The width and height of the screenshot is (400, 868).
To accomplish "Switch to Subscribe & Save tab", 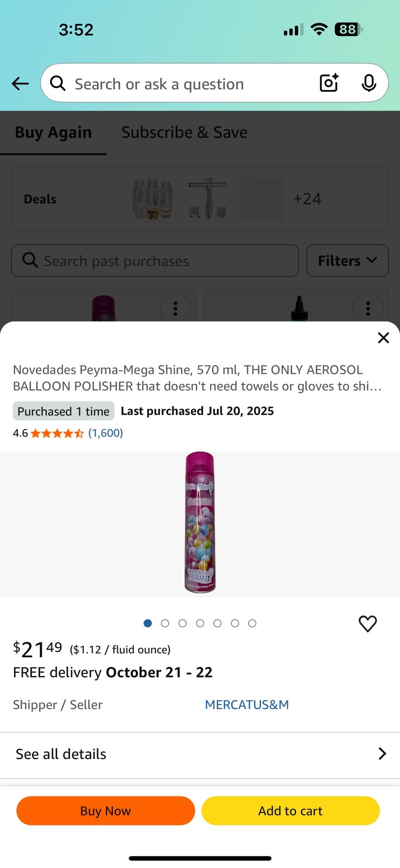I will click(184, 132).
